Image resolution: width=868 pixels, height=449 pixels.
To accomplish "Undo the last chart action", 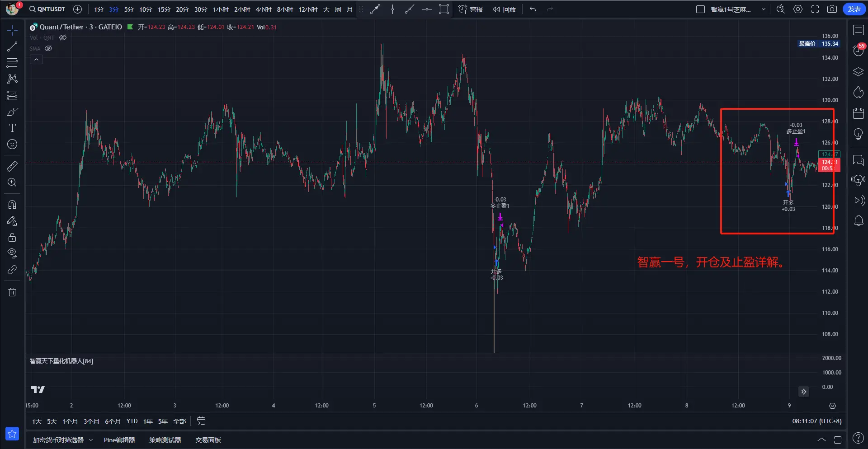I will click(533, 9).
